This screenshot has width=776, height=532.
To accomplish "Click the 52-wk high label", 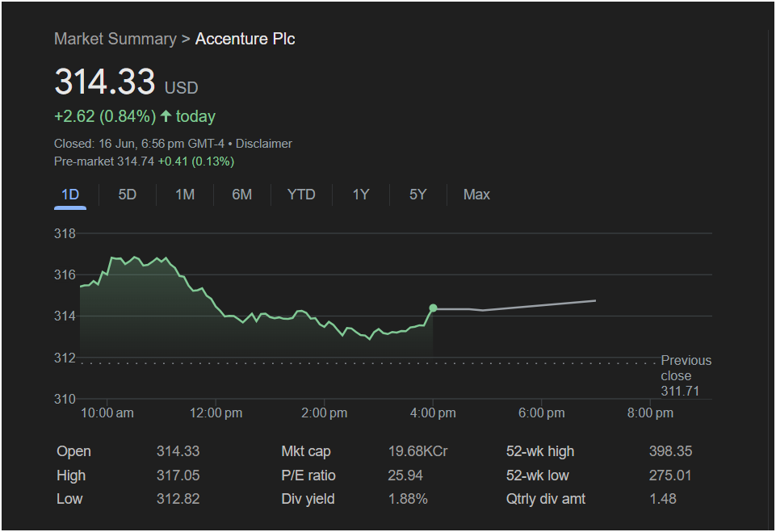I will tap(540, 451).
